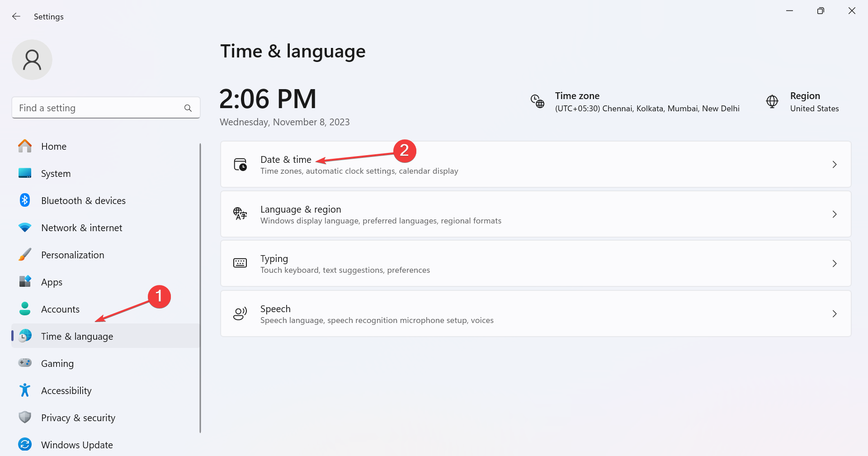Image resolution: width=868 pixels, height=456 pixels.
Task: Close the Settings window
Action: (852, 10)
